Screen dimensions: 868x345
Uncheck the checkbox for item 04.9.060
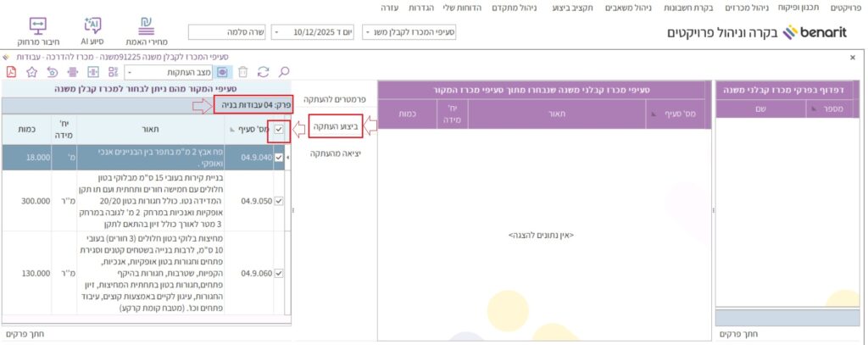[281, 274]
